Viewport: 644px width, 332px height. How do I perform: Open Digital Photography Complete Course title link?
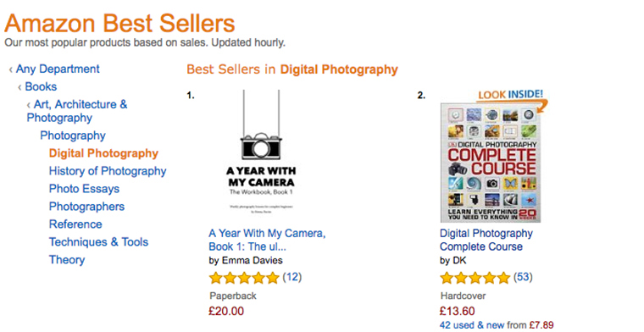[486, 240]
